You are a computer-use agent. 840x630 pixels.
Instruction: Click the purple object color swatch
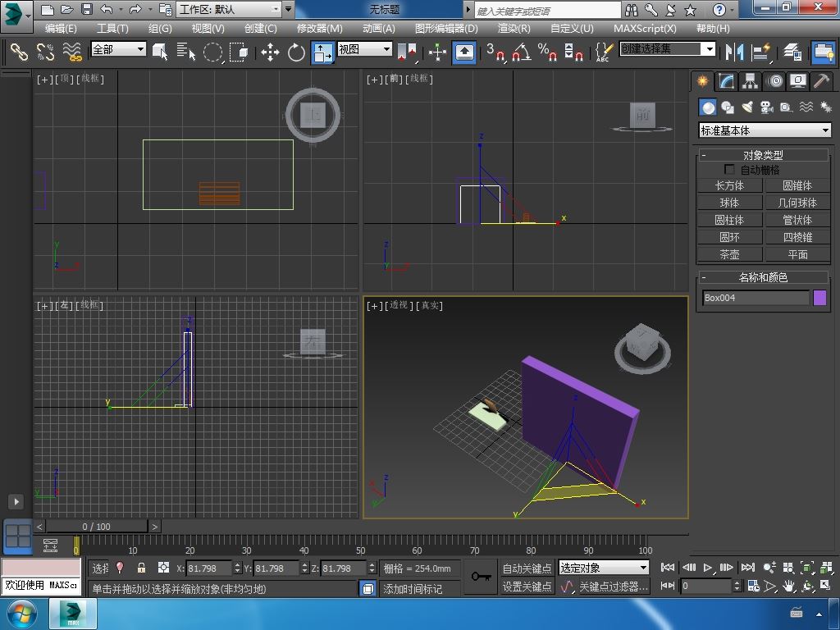point(819,297)
